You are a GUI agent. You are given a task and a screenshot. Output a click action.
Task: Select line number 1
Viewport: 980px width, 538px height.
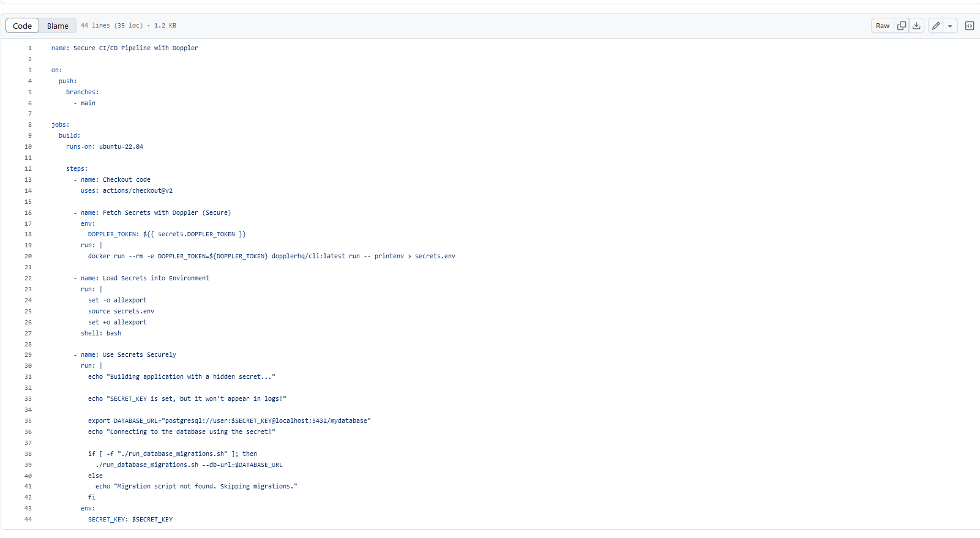29,48
